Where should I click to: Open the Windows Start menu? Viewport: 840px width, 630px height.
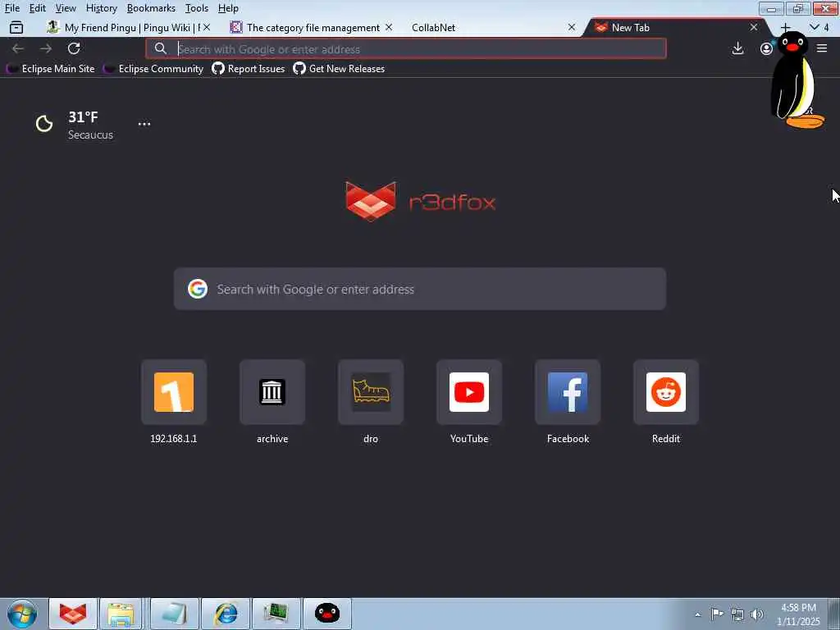tap(22, 614)
